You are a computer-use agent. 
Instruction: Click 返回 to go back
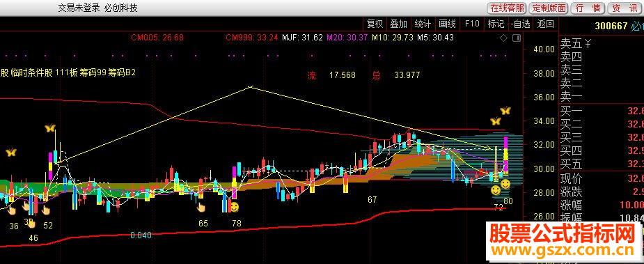(545, 24)
